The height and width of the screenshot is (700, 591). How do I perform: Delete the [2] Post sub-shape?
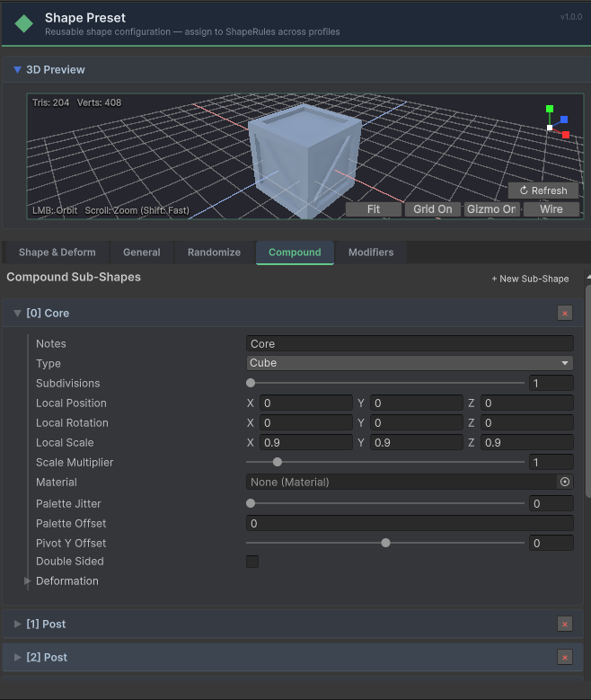(564, 657)
